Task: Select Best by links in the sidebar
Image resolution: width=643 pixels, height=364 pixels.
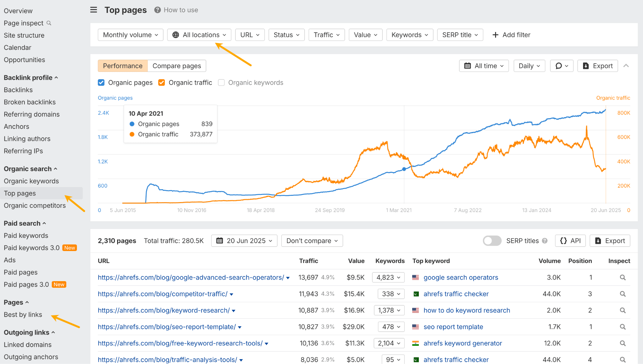Action: tap(23, 314)
